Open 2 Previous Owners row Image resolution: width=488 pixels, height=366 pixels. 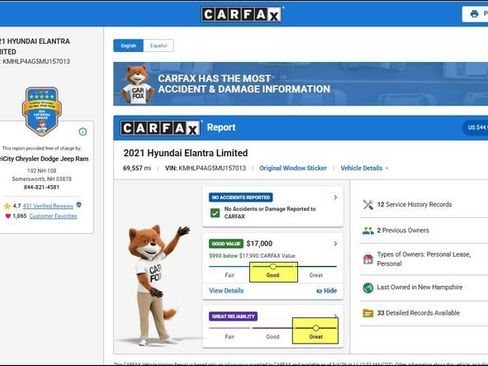point(424,230)
